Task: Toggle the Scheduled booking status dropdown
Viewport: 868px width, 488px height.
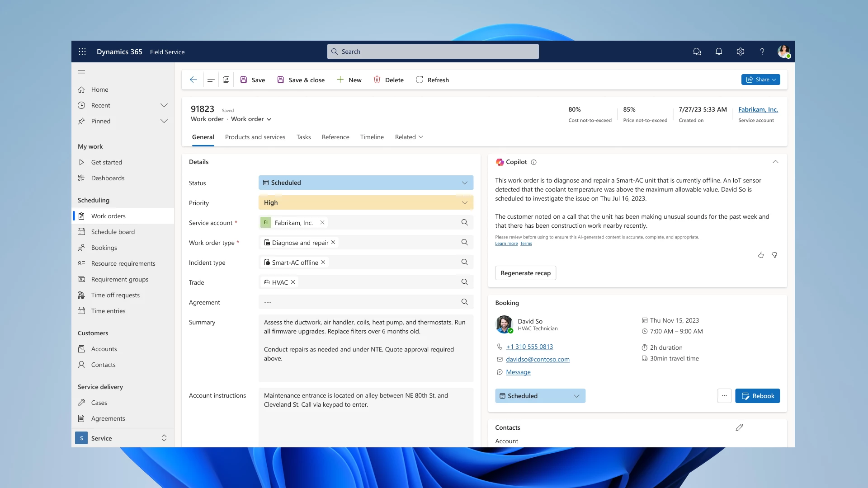Action: pyautogui.click(x=576, y=395)
